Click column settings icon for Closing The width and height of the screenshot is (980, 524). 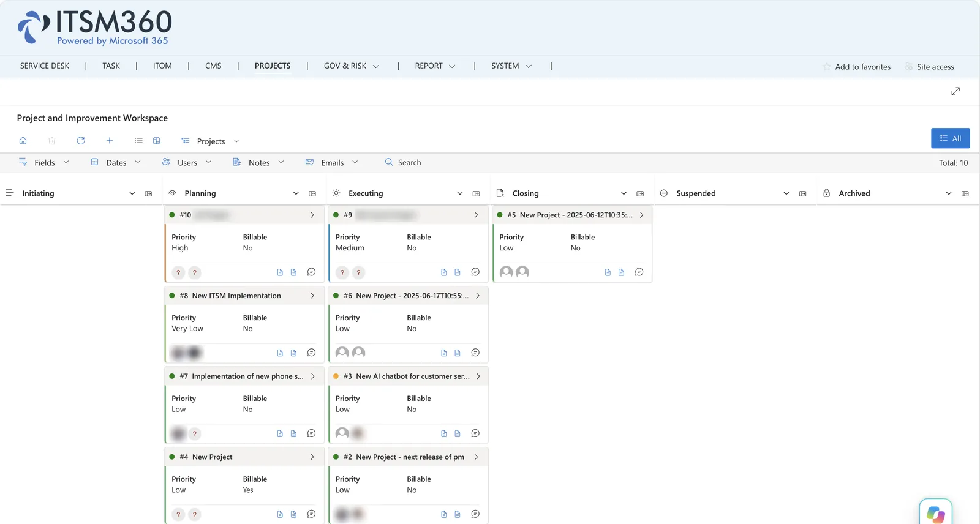pos(640,193)
